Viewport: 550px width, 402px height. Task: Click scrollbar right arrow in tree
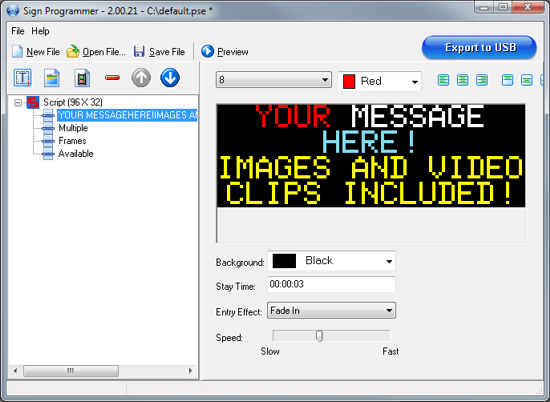pos(190,371)
